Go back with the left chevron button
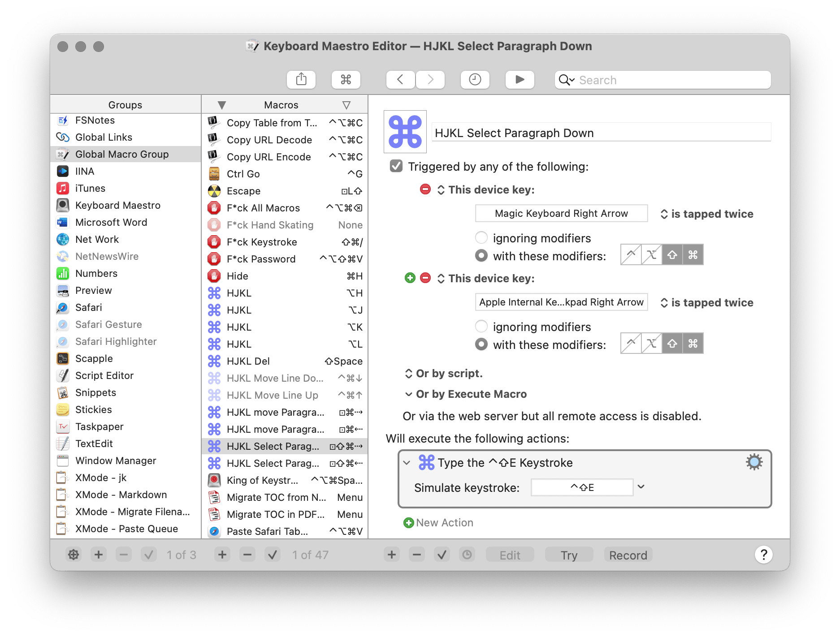This screenshot has height=637, width=840. click(400, 80)
